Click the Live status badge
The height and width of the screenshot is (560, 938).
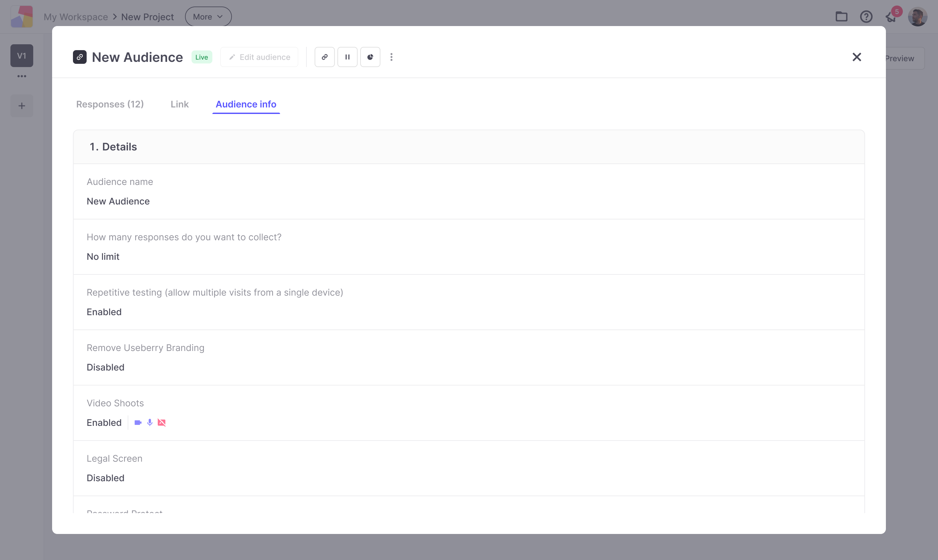pyautogui.click(x=202, y=57)
